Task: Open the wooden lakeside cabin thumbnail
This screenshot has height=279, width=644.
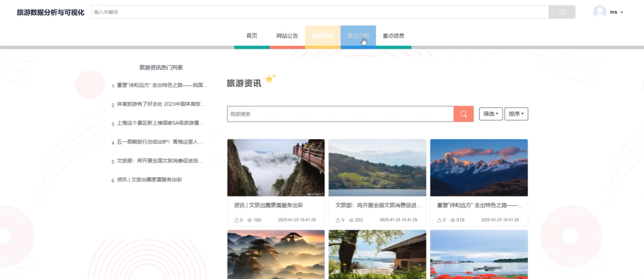Action: [x=377, y=254]
